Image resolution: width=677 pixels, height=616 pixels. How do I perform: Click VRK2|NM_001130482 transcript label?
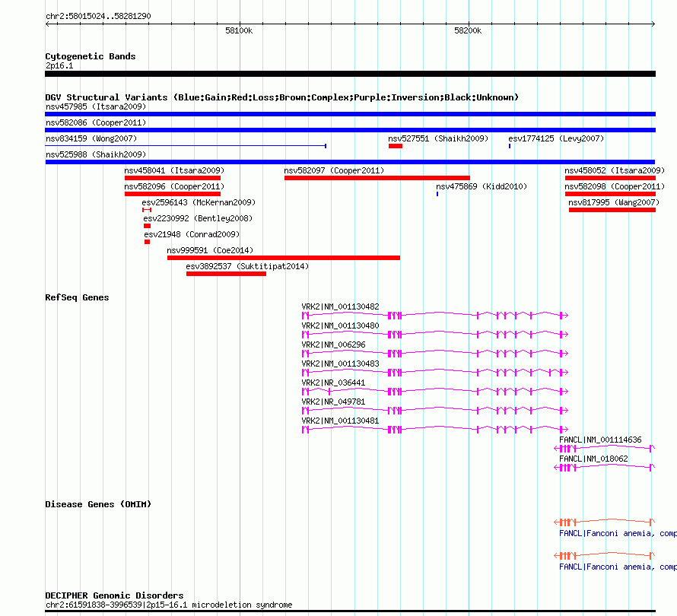(340, 307)
